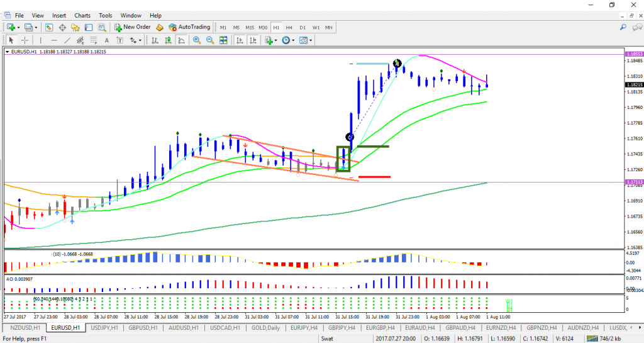Viewport: 644px width, 343px height.
Task: Toggle chart Auto Scroll
Action: pyautogui.click(x=240, y=40)
